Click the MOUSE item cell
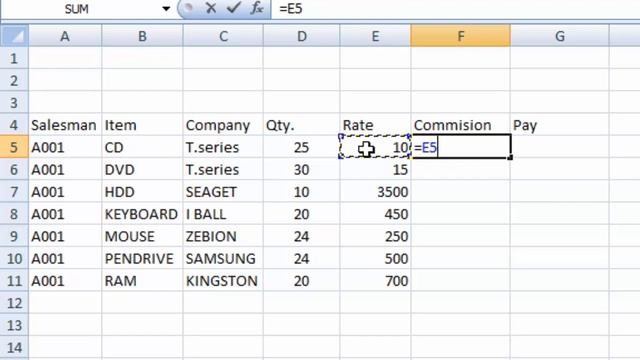Image resolution: width=640 pixels, height=360 pixels. click(x=142, y=236)
